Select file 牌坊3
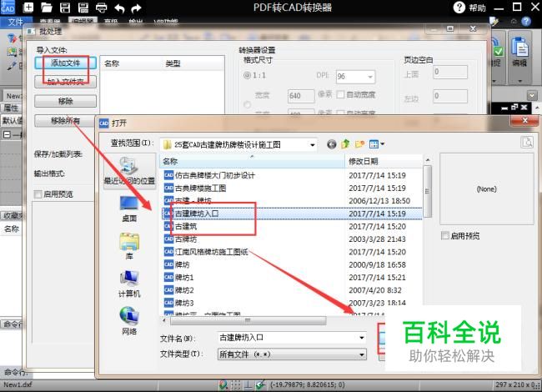The width and height of the screenshot is (542, 392). [x=178, y=303]
